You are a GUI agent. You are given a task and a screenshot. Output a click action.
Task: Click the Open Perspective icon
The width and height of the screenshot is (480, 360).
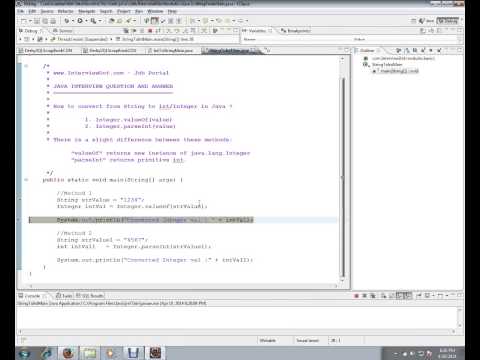[x=413, y=21]
